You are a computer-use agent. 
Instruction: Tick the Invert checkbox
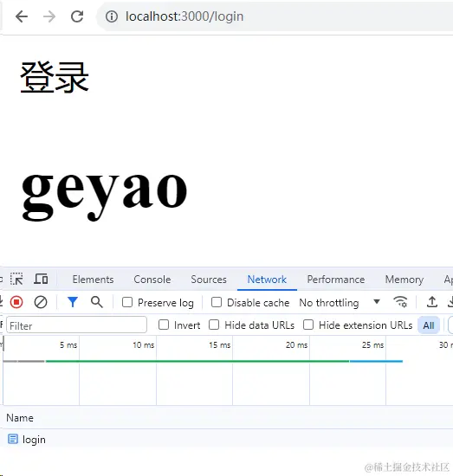tap(164, 325)
